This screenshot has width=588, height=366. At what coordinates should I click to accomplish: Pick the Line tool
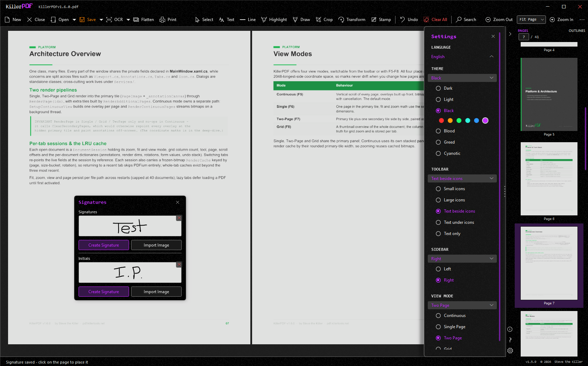[x=248, y=20]
